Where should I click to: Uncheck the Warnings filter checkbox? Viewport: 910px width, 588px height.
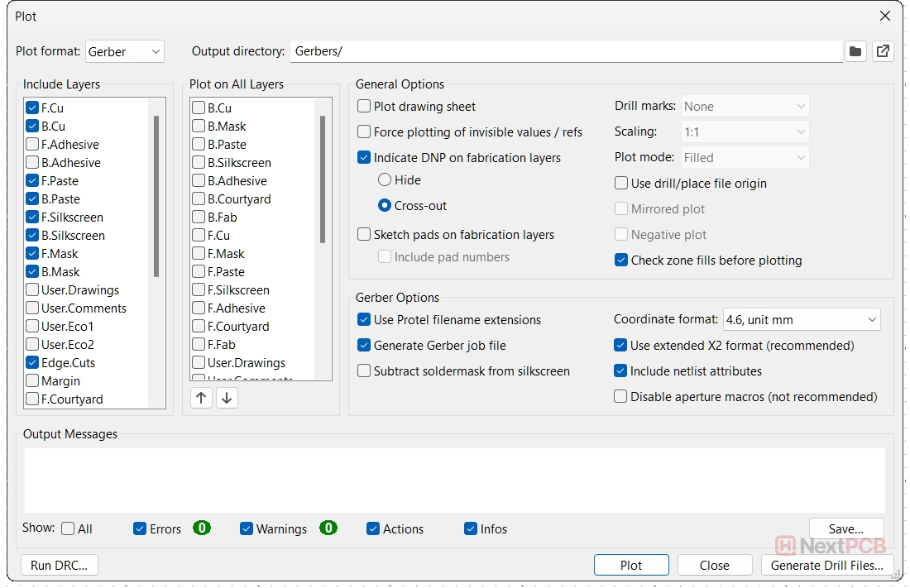[247, 529]
